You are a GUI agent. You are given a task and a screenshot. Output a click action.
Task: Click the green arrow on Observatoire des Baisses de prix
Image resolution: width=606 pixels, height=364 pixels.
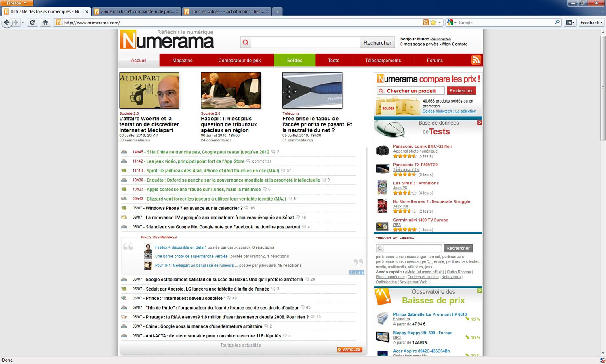pyautogui.click(x=480, y=291)
